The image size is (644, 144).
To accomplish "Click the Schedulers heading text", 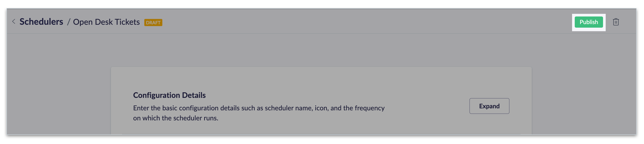I will 41,22.
